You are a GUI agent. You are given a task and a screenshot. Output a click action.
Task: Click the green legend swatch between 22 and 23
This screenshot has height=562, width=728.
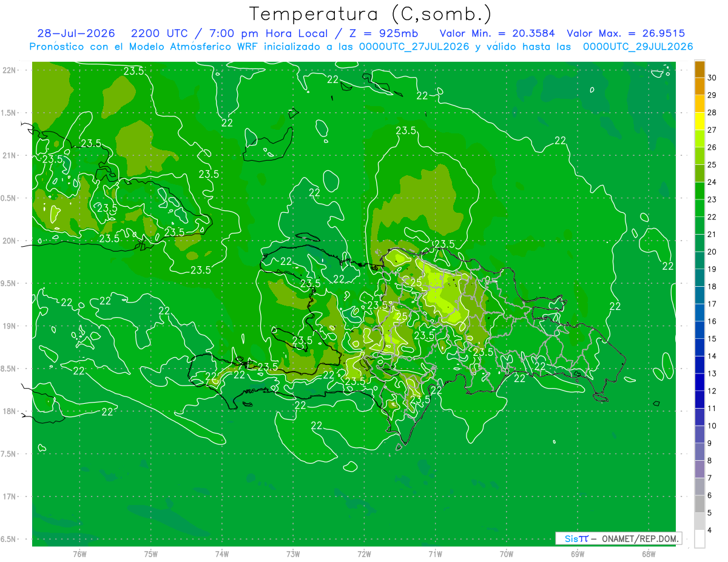point(699,209)
